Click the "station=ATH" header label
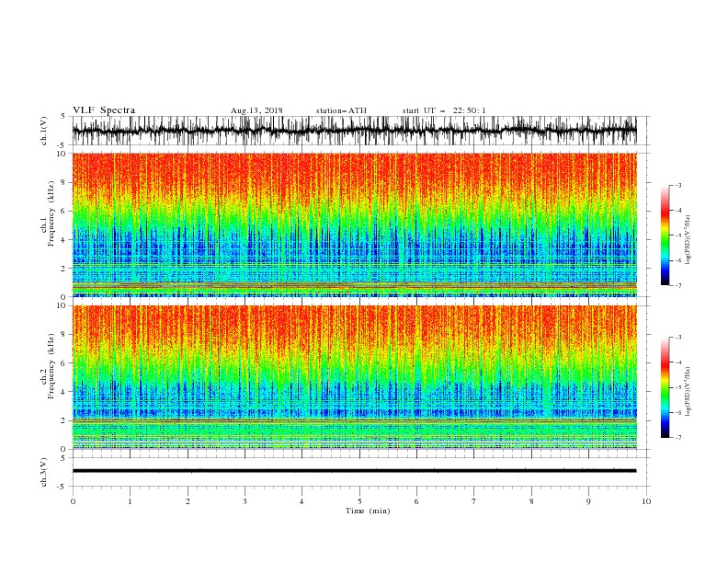 tap(341, 110)
